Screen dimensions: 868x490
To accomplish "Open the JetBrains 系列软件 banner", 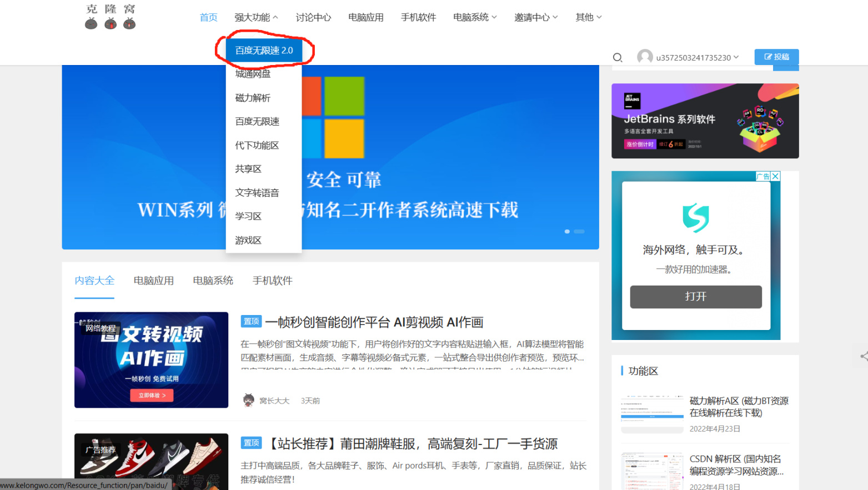I will [705, 121].
